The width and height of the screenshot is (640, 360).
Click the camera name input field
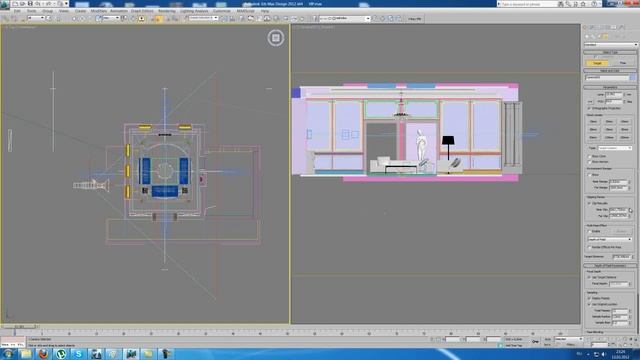tap(607, 78)
